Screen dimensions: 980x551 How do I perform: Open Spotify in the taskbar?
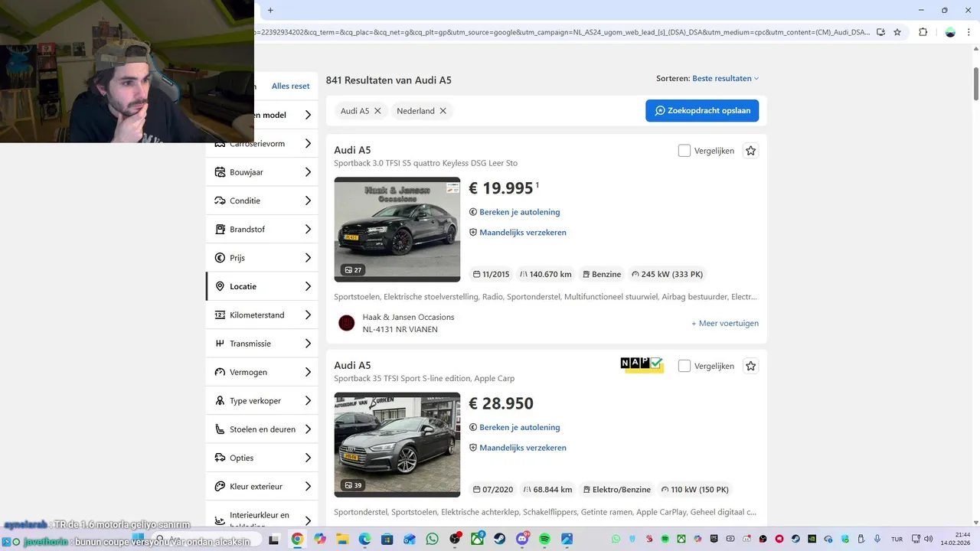pyautogui.click(x=545, y=539)
